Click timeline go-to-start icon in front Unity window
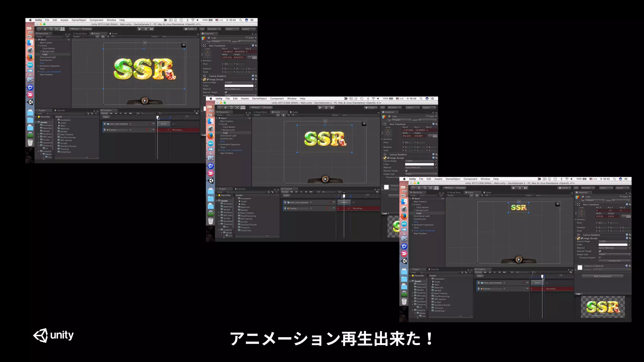The height and width of the screenshot is (362, 644). pyautogui.click(x=485, y=272)
